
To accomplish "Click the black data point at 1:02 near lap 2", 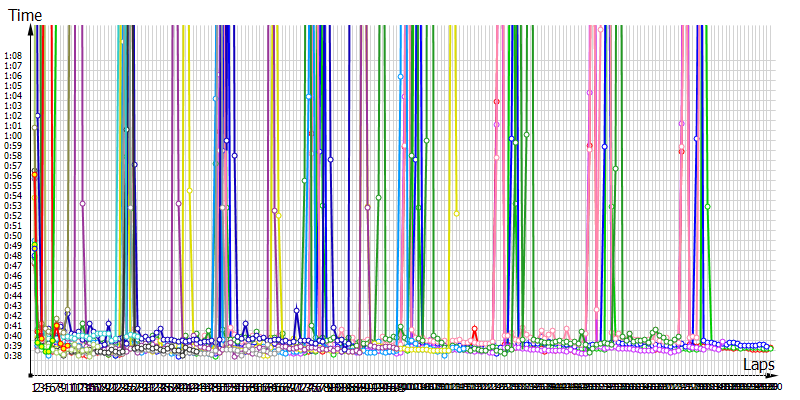I will [38, 116].
